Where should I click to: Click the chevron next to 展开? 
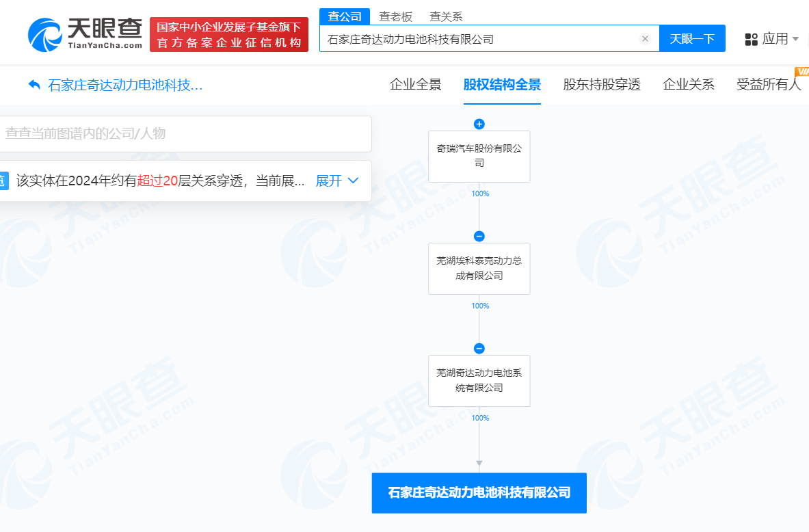click(x=352, y=181)
